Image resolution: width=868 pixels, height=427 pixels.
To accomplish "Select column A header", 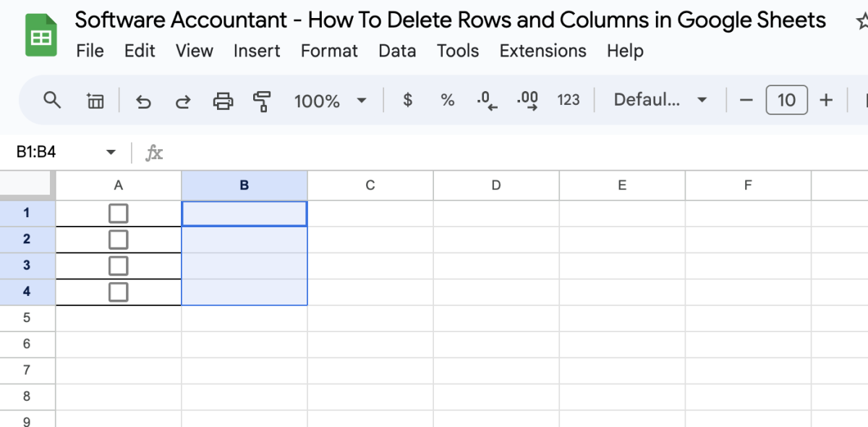I will click(x=119, y=185).
